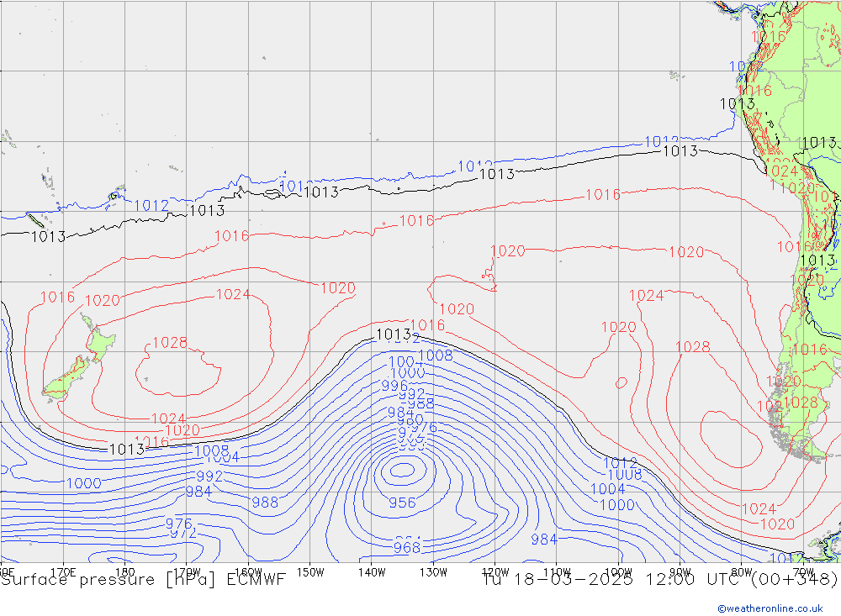Screen dimensions: 841x616
Task: Click the 956 low pressure center label
Action: [402, 503]
